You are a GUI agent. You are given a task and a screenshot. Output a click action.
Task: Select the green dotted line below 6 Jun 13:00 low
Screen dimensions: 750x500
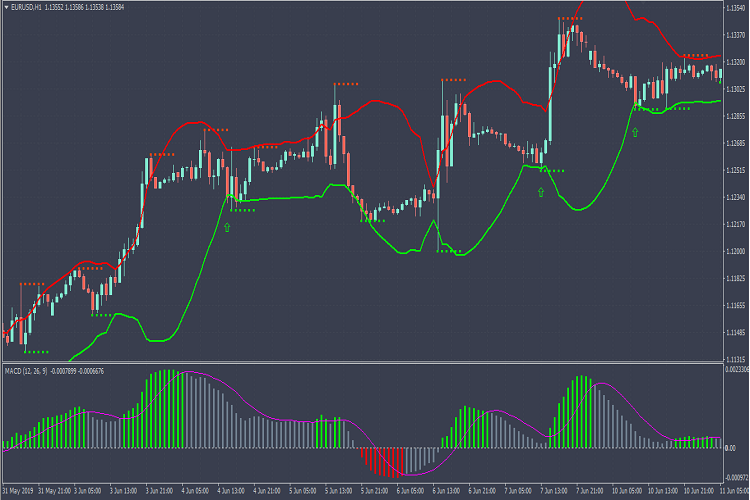click(450, 251)
